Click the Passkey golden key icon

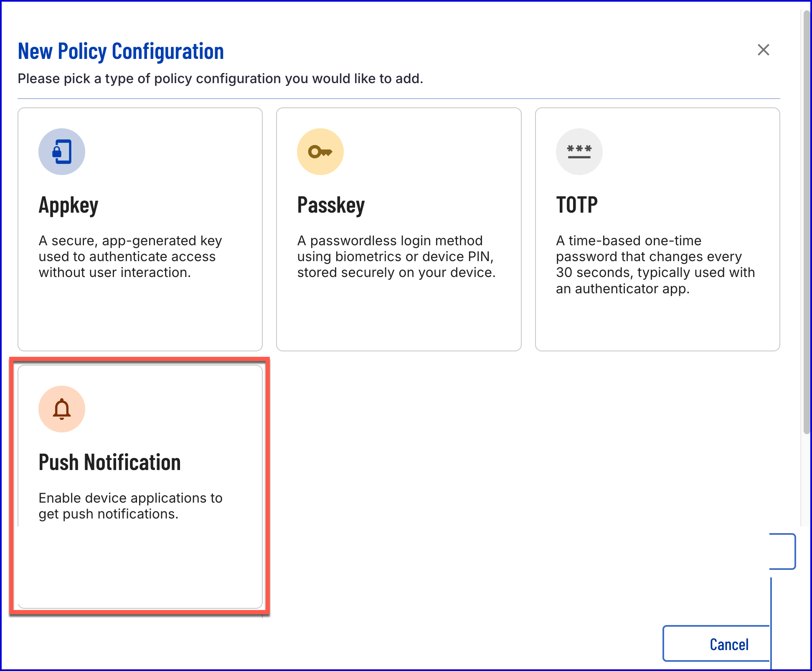tap(320, 152)
